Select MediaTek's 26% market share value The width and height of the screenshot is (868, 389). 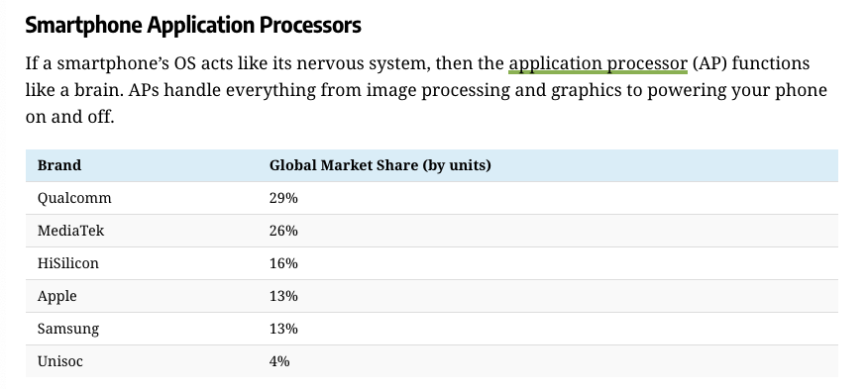pyautogui.click(x=283, y=231)
